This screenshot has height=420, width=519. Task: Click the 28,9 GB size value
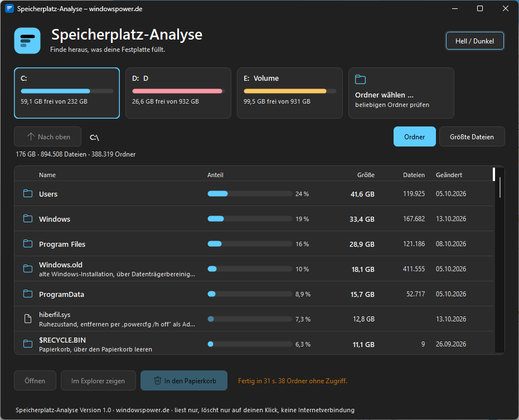point(362,245)
